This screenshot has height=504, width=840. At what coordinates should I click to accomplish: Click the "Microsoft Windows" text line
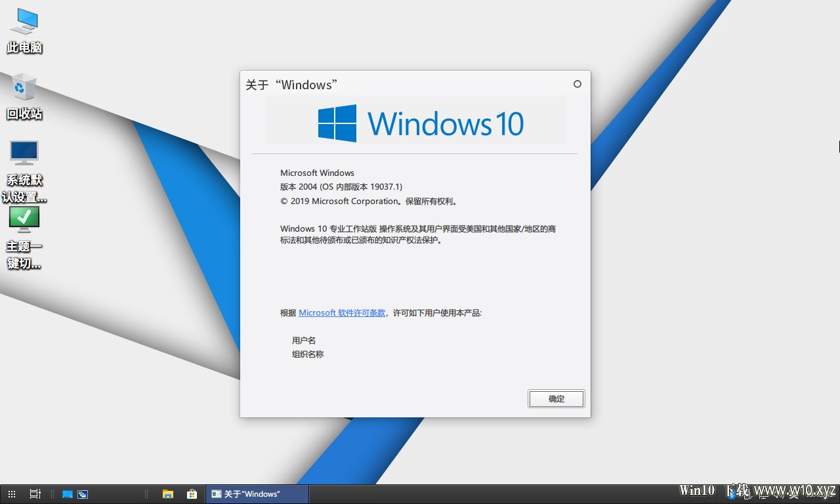[x=317, y=173]
